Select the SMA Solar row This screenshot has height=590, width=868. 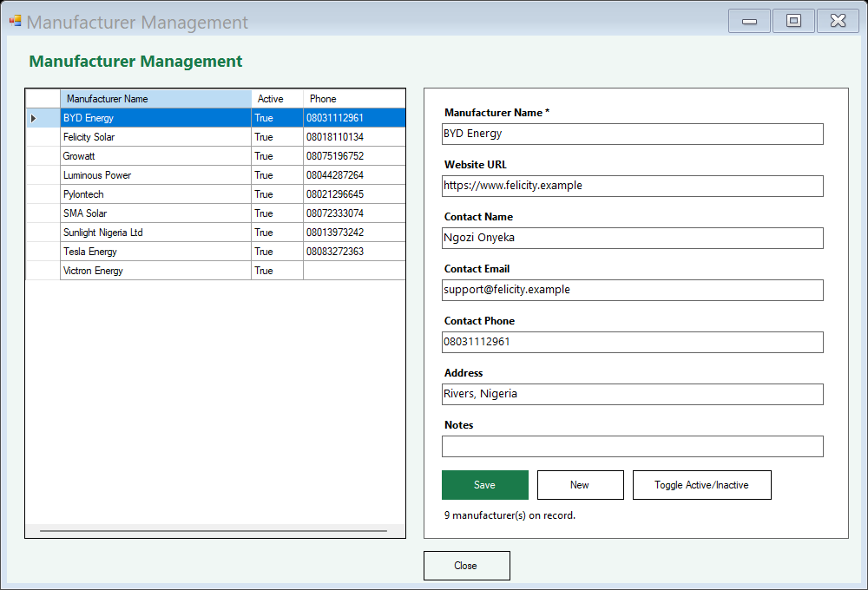216,213
